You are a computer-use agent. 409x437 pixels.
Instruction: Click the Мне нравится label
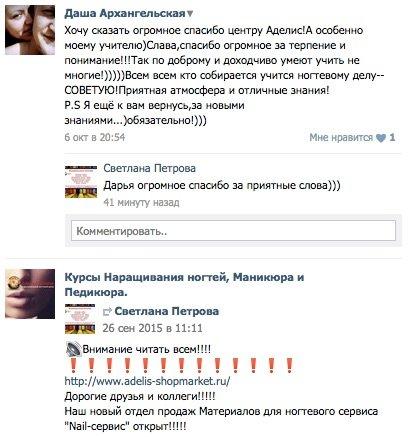pos(341,137)
